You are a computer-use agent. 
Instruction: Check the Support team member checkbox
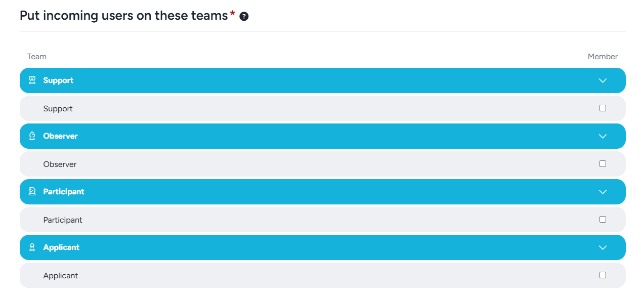point(603,108)
